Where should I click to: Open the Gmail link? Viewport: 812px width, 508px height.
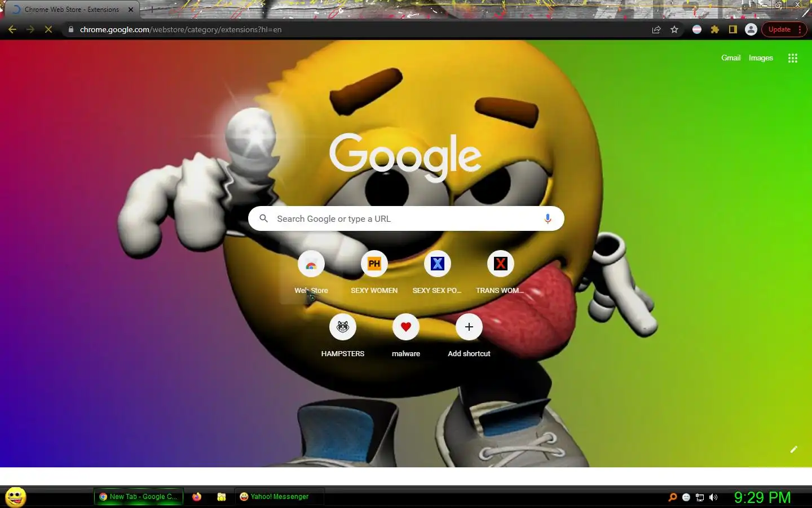click(731, 58)
